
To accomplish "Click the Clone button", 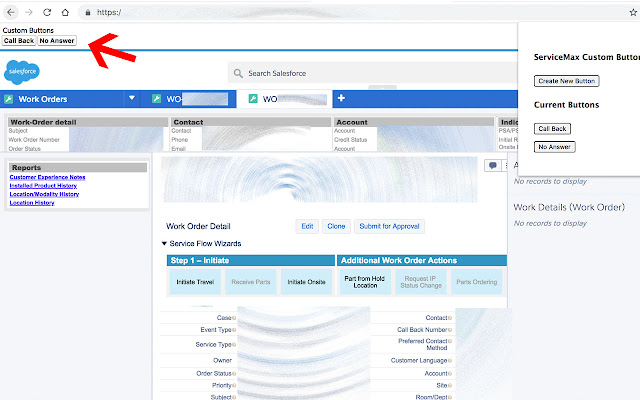I will [x=336, y=226].
